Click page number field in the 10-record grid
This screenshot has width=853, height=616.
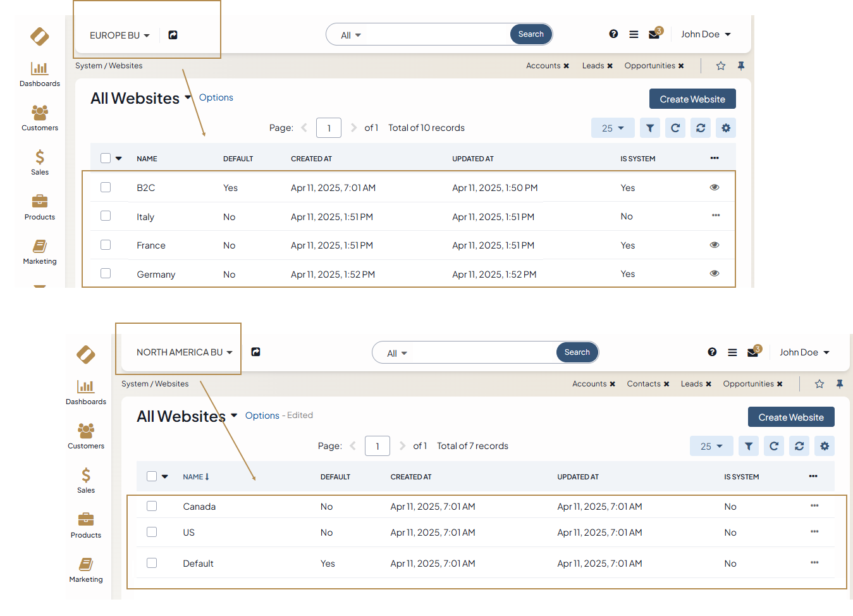[x=328, y=128]
